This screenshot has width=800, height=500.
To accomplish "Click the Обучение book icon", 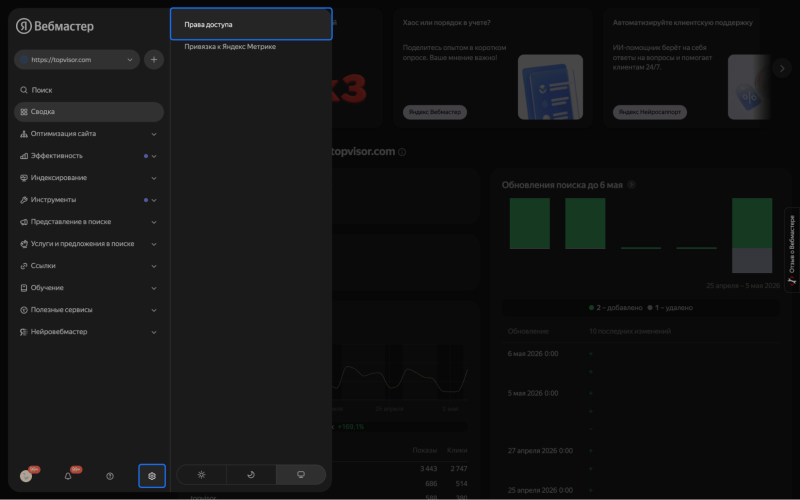I will (x=23, y=287).
